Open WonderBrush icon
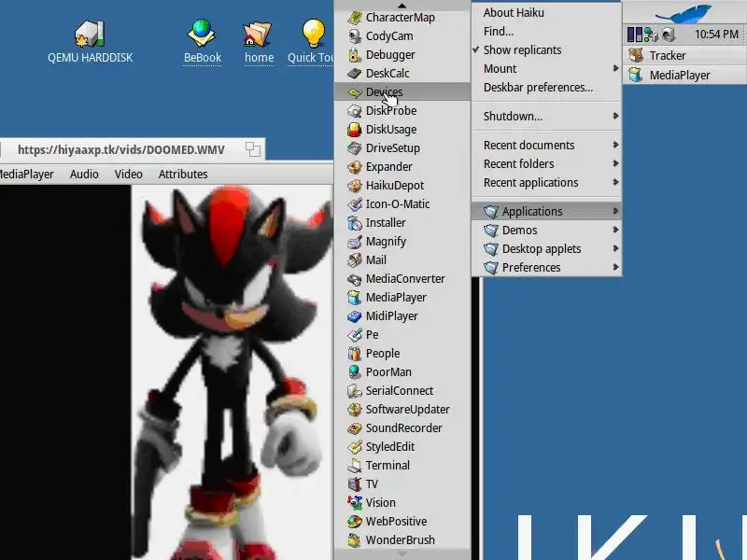Image resolution: width=747 pixels, height=560 pixels. click(x=355, y=540)
